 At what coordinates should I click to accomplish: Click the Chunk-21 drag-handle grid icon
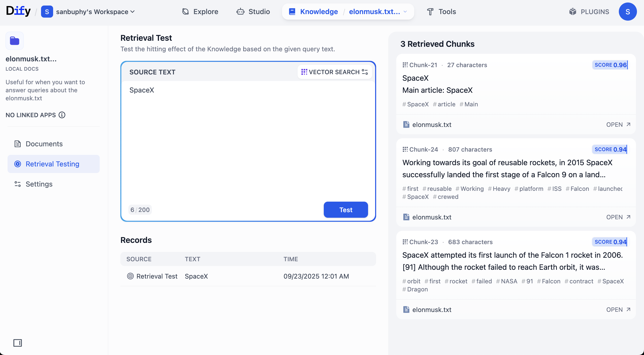coord(405,65)
